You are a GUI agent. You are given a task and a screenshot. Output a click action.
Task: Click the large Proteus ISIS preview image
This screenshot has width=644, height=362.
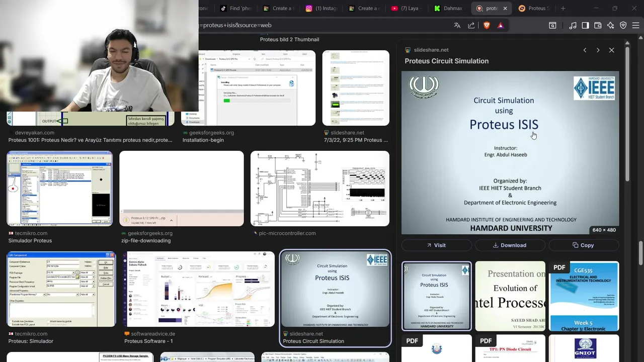(x=510, y=152)
